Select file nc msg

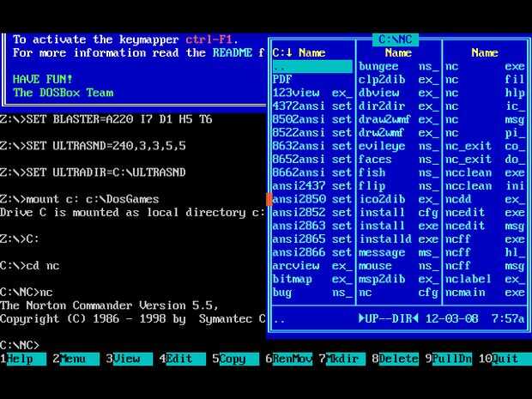click(485, 119)
